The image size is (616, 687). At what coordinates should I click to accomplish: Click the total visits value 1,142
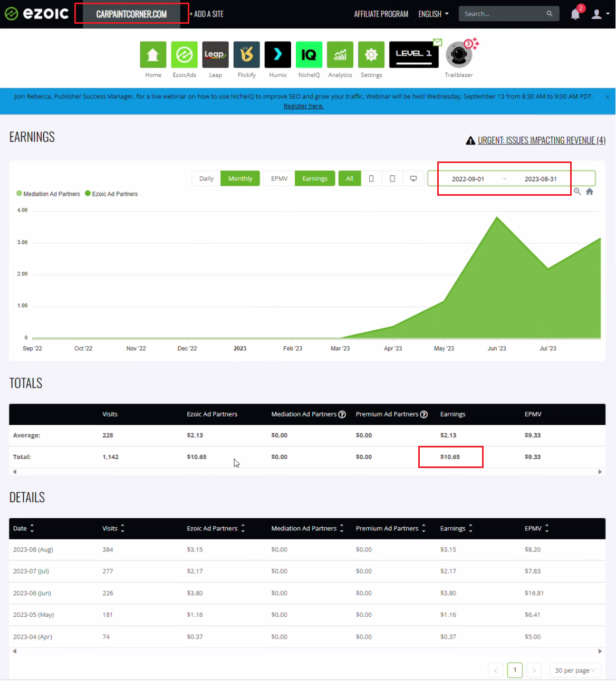(x=111, y=457)
